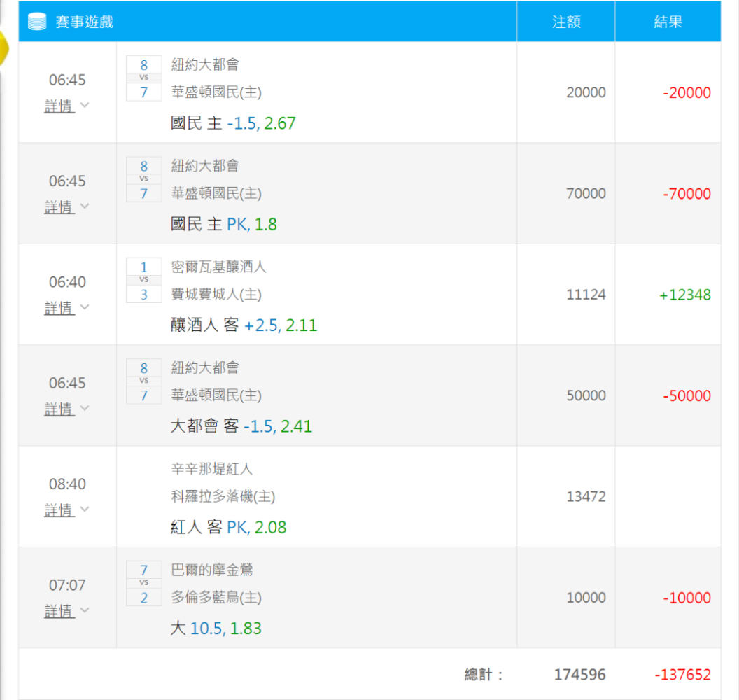Expand chevron for the 釀酒人 客 bet
Viewport: 739px width, 700px height.
85,307
